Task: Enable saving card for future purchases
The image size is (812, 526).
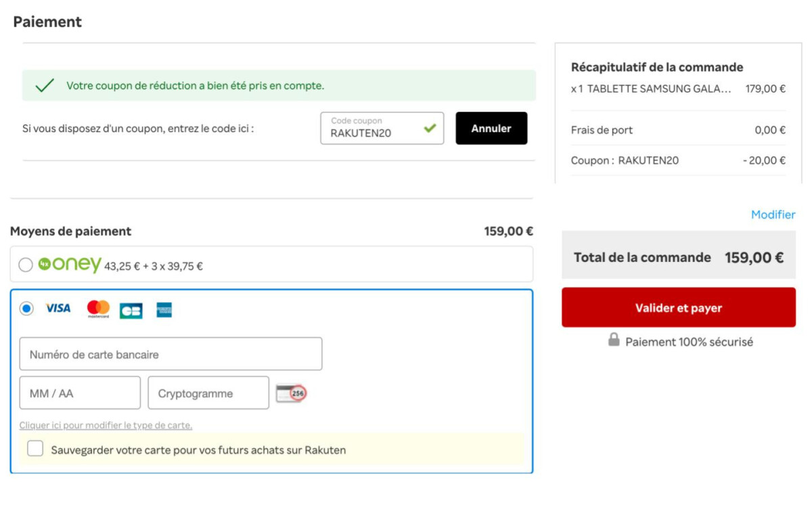Action: pyautogui.click(x=35, y=449)
